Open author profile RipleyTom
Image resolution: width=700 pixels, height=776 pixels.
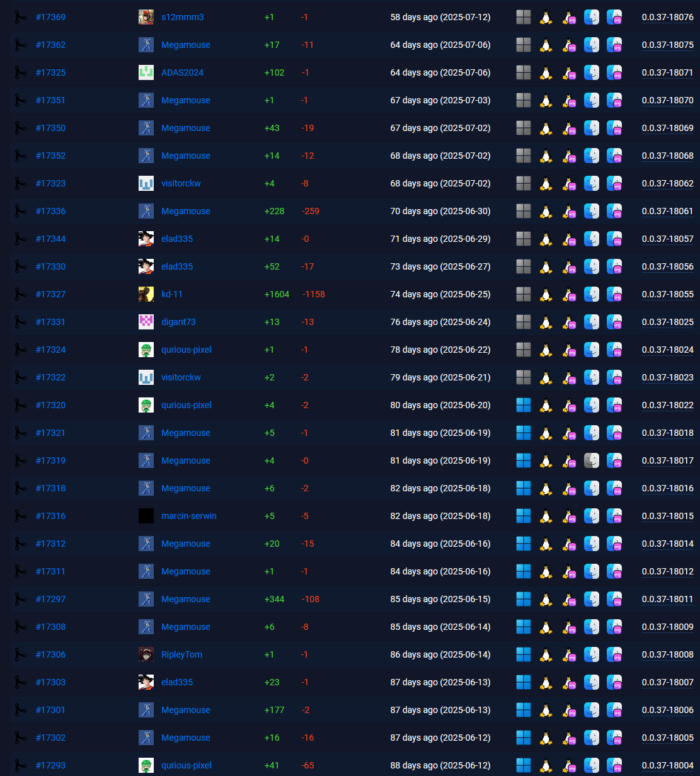tap(181, 654)
